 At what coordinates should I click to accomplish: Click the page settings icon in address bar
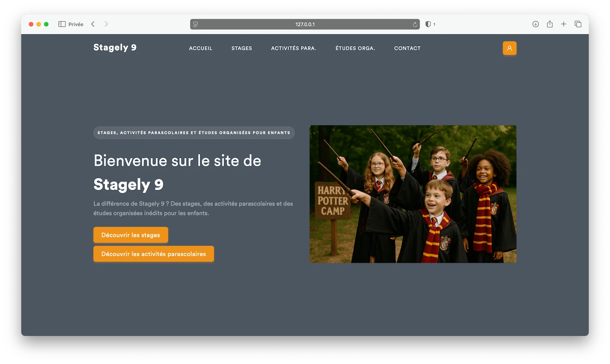196,24
